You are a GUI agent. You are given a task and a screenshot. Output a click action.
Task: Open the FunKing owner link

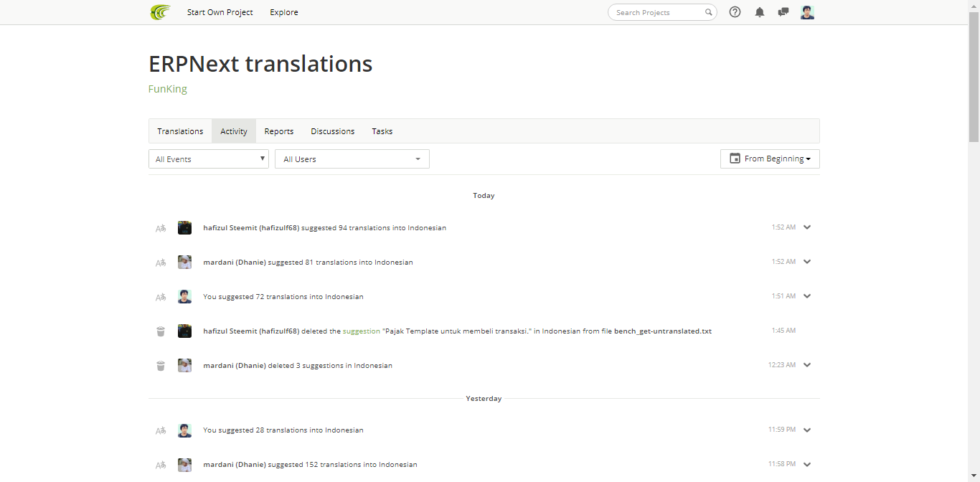(168, 89)
